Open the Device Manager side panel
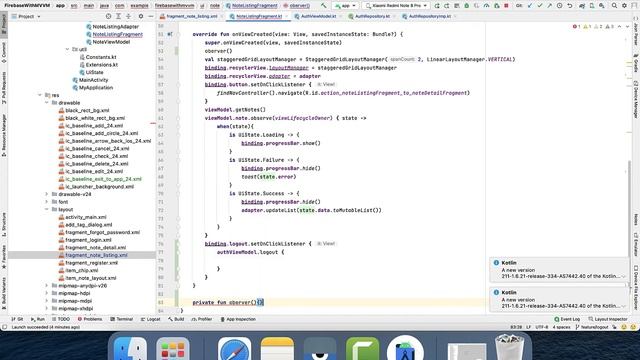The height and width of the screenshot is (360, 640). pyautogui.click(x=636, y=99)
